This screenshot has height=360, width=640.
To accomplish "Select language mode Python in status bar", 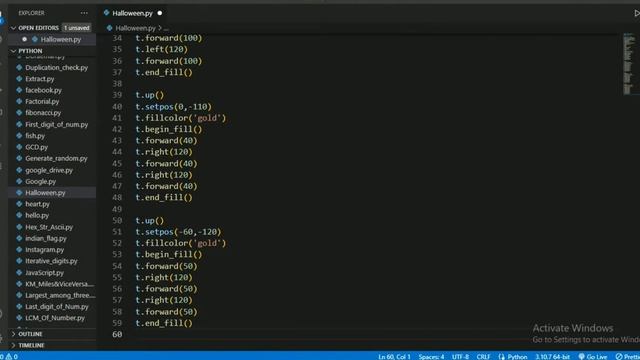I will 517,356.
